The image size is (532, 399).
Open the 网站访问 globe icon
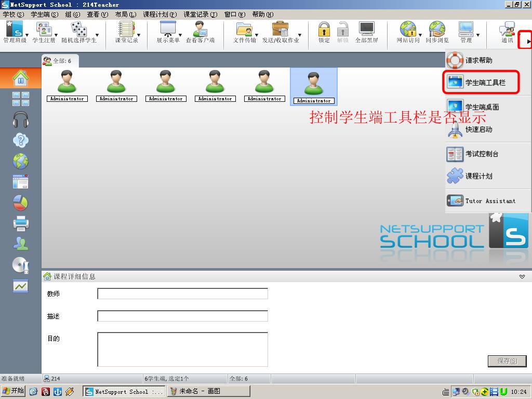click(408, 32)
